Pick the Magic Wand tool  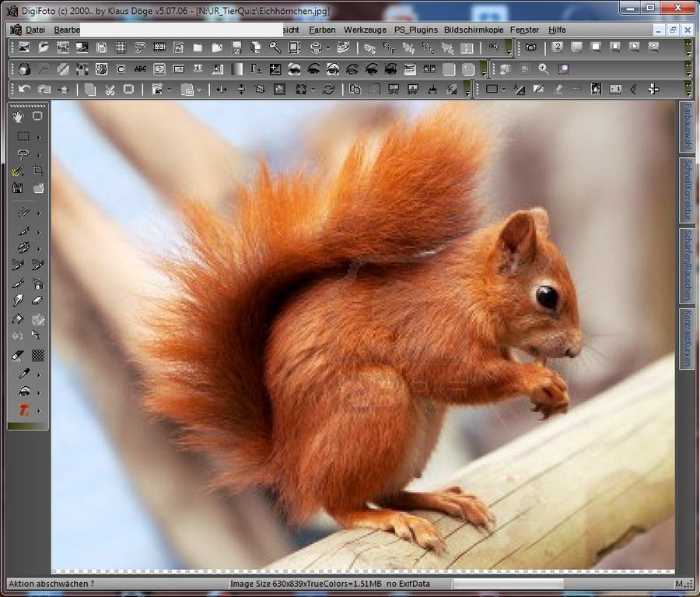click(19, 170)
